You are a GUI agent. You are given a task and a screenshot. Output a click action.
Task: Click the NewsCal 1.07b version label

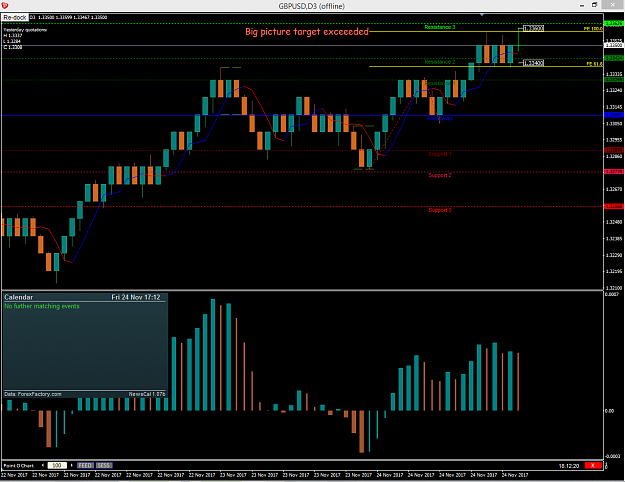pyautogui.click(x=147, y=394)
